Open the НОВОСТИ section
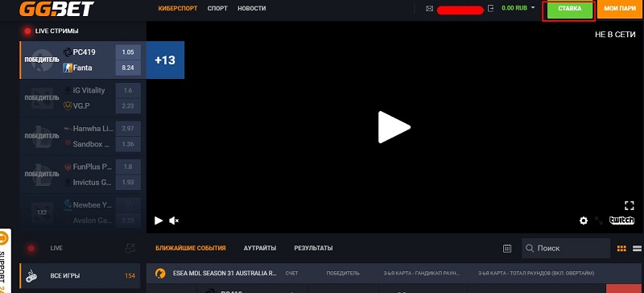Viewport: 644px width, 293px height. tap(251, 8)
